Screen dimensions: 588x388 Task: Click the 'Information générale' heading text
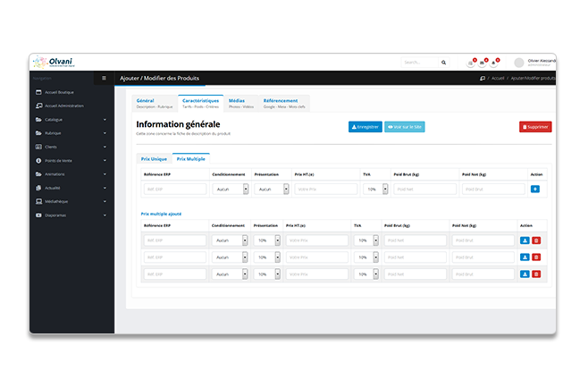[x=178, y=124]
